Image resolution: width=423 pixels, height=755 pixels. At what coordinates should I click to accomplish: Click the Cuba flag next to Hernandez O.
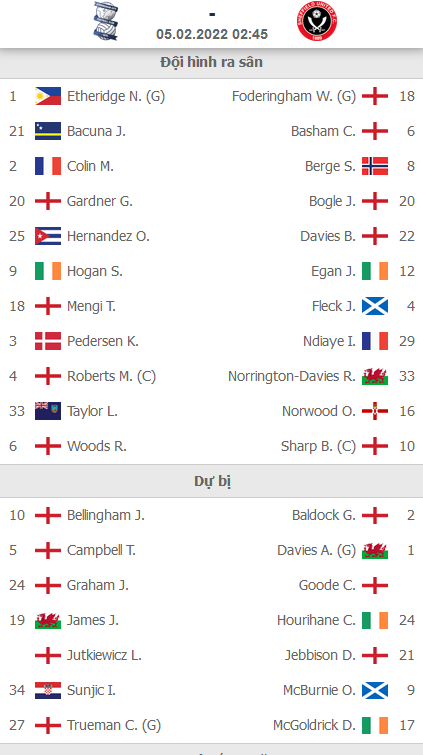pos(48,236)
